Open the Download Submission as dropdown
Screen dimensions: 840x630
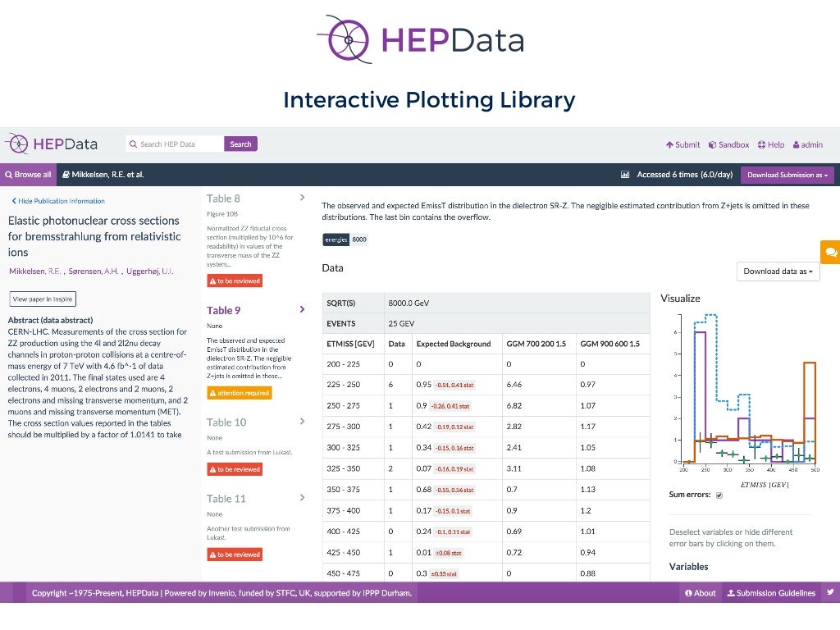coord(787,176)
